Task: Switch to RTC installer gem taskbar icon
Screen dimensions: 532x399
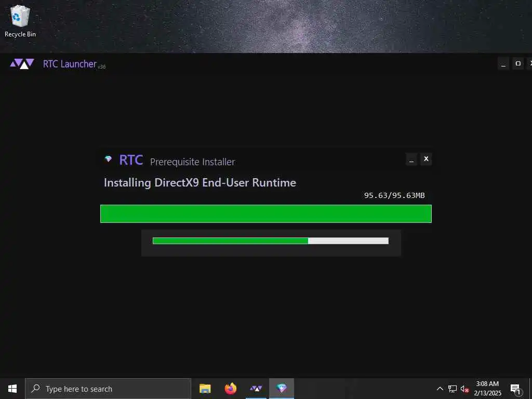Action: point(282,389)
